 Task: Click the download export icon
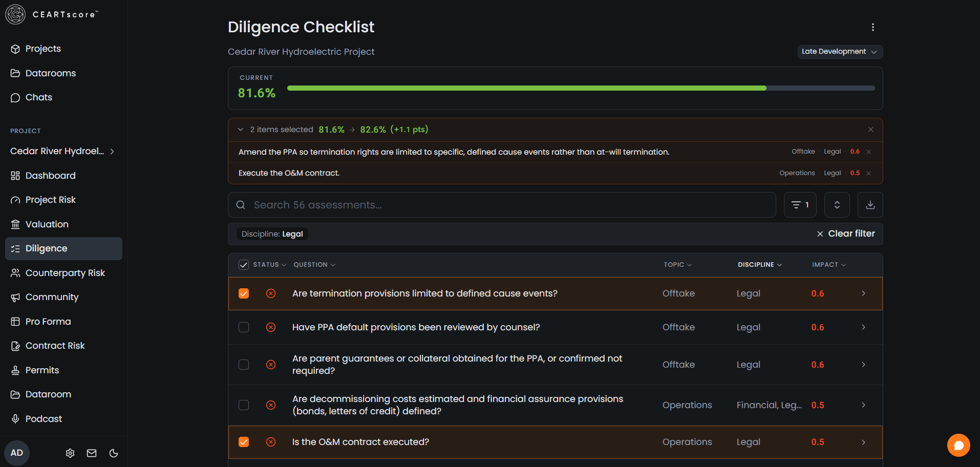pos(870,205)
